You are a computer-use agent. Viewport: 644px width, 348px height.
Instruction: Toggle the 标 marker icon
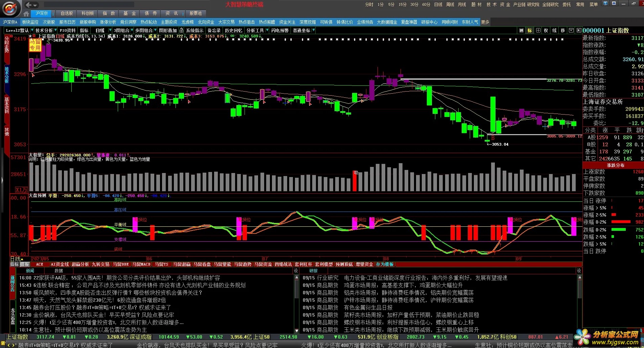[530, 30]
